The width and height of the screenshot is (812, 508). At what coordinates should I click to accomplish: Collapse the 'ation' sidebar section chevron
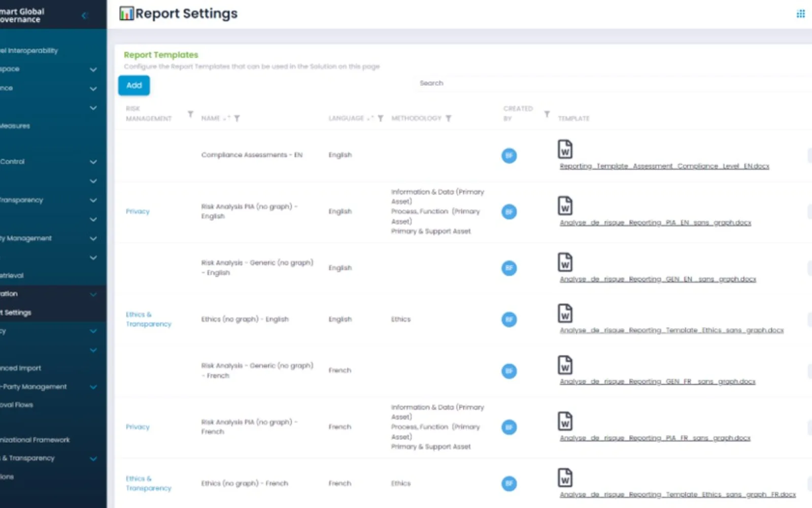[x=93, y=294]
